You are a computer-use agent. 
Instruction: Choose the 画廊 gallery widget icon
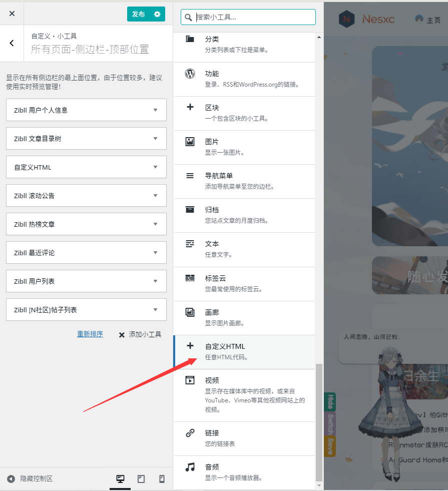(190, 312)
